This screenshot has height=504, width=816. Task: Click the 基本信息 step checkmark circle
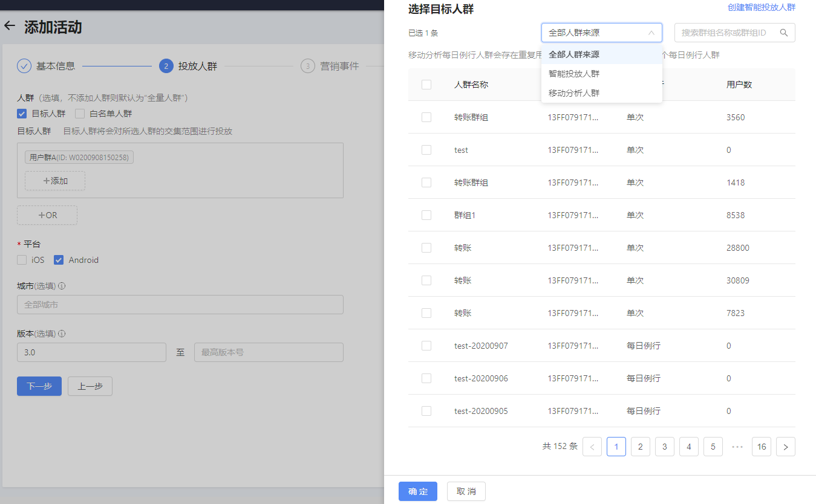pyautogui.click(x=24, y=66)
